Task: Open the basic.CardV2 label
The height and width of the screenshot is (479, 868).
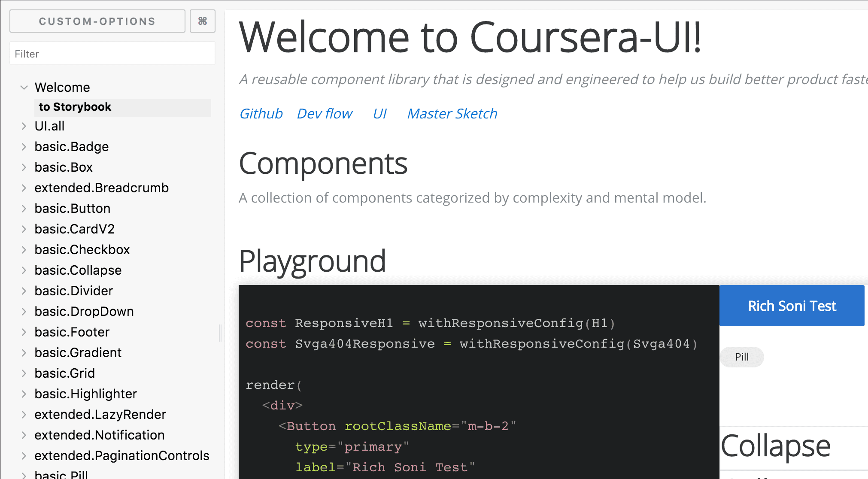Action: [x=75, y=229]
